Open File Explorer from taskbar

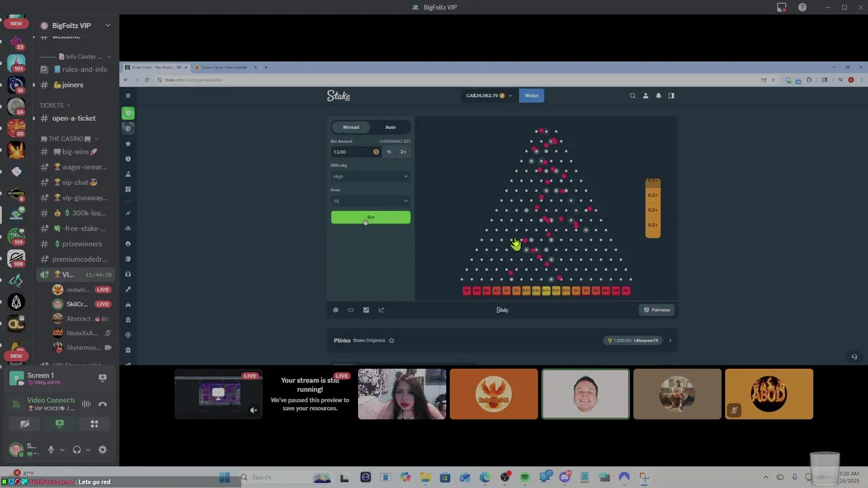425,477
